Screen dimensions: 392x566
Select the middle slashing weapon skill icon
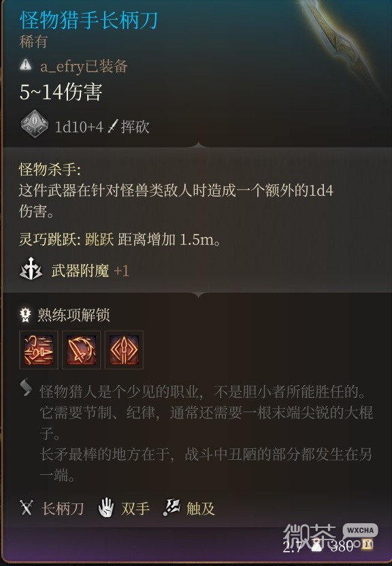pos(81,350)
